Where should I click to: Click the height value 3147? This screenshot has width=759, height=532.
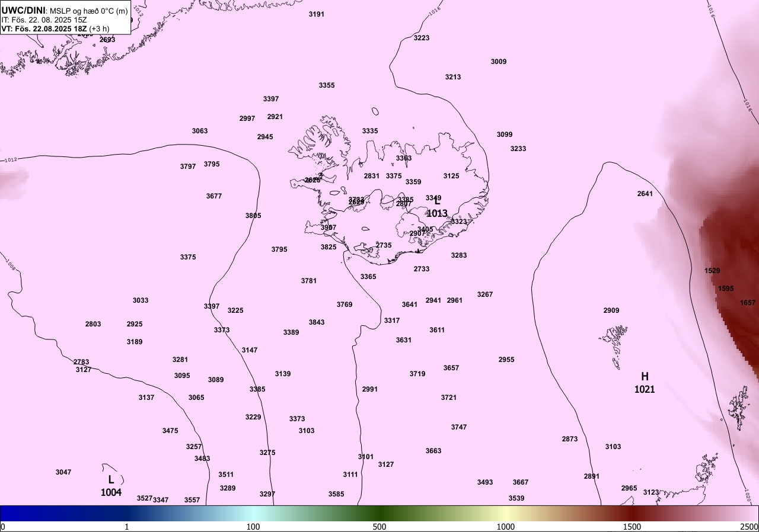[250, 350]
